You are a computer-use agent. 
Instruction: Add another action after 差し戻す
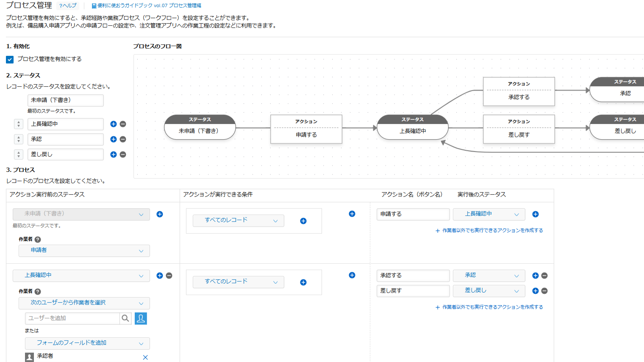535,291
